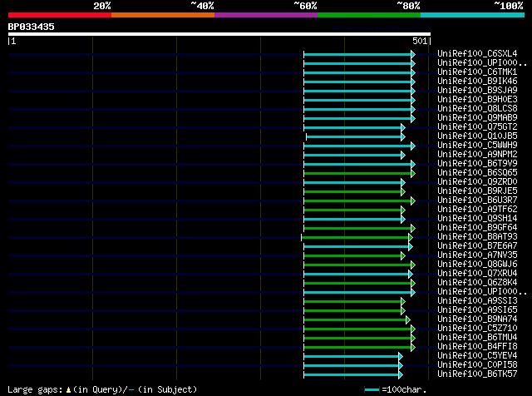This screenshot has width=532, height=396.
Task: Select the UniRef100_B6U3R7 subject name
Action: click(477, 200)
